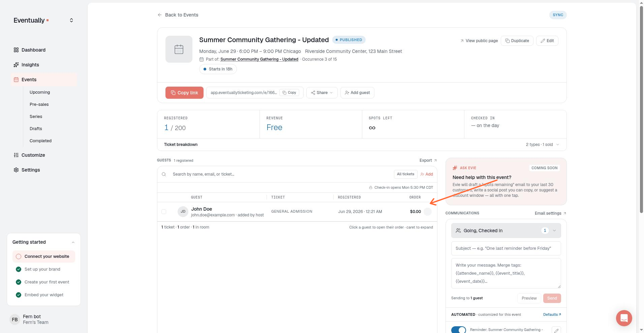Click the JD avatar for John Doe
Image resolution: width=644 pixels, height=333 pixels.
(x=183, y=212)
